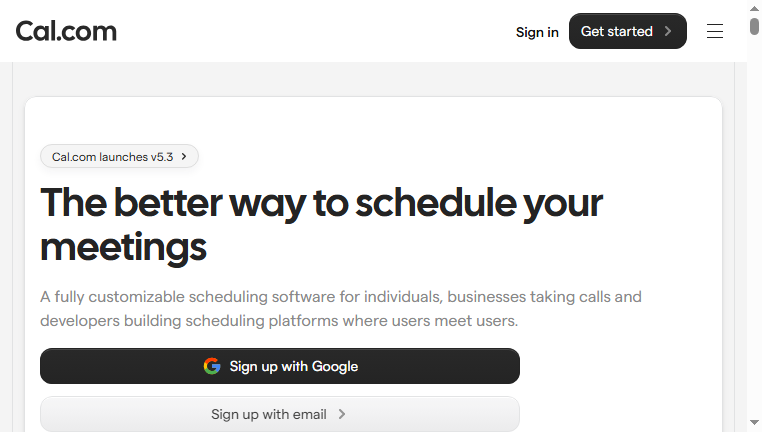Click the word meetings in the heading
The height and width of the screenshot is (432, 762).
[123, 248]
